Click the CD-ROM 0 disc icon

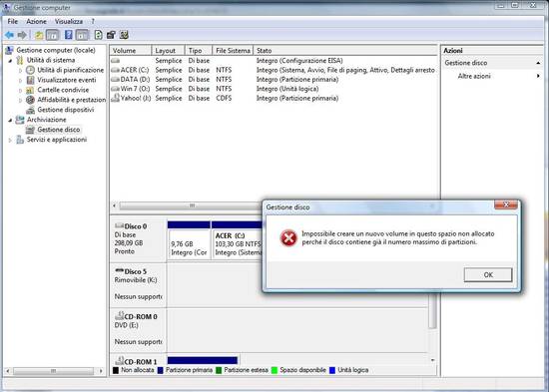point(120,316)
